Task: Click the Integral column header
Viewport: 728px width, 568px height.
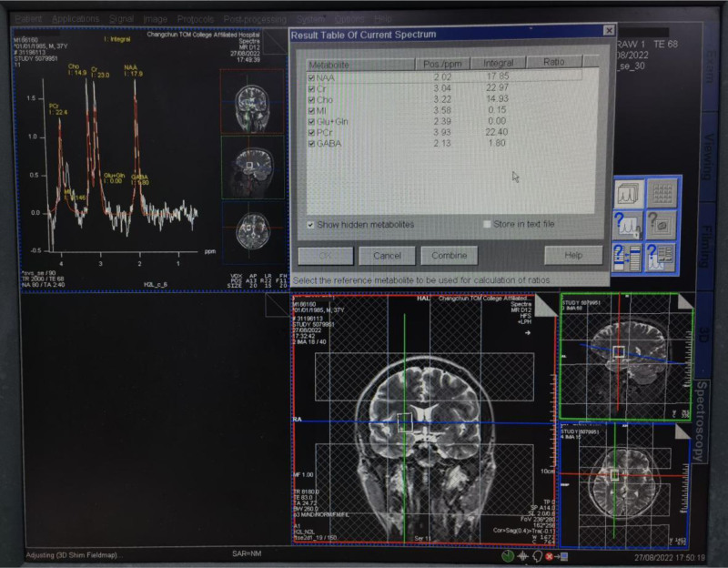Action: [x=498, y=63]
